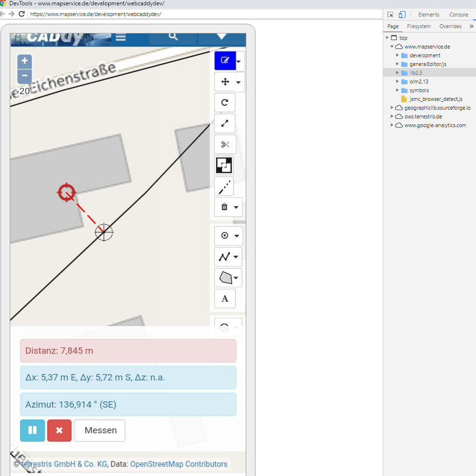Image resolution: width=476 pixels, height=476 pixels.
Task: Open the trash delete dropdown arrow
Action: pos(236,207)
